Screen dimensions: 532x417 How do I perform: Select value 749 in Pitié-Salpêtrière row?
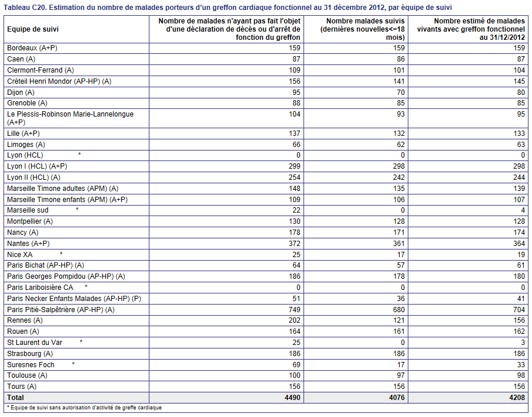[295, 310]
